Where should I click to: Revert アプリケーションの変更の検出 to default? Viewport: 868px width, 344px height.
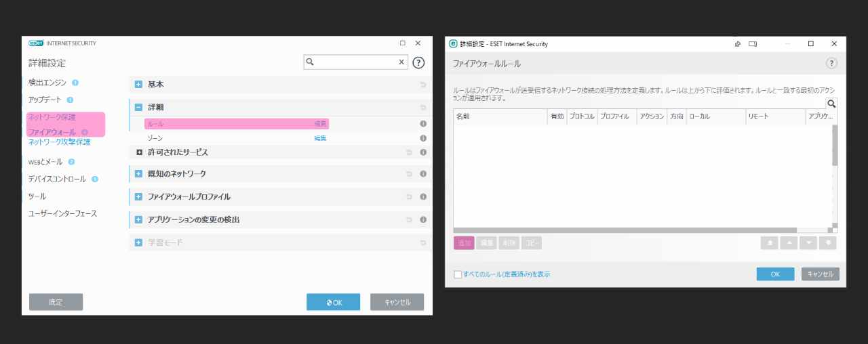tap(409, 220)
